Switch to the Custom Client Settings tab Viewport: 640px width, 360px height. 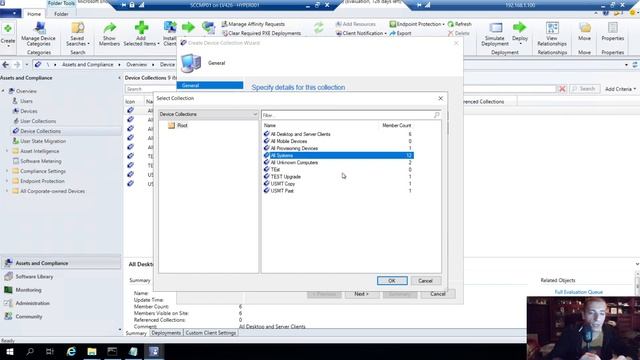coord(211,333)
